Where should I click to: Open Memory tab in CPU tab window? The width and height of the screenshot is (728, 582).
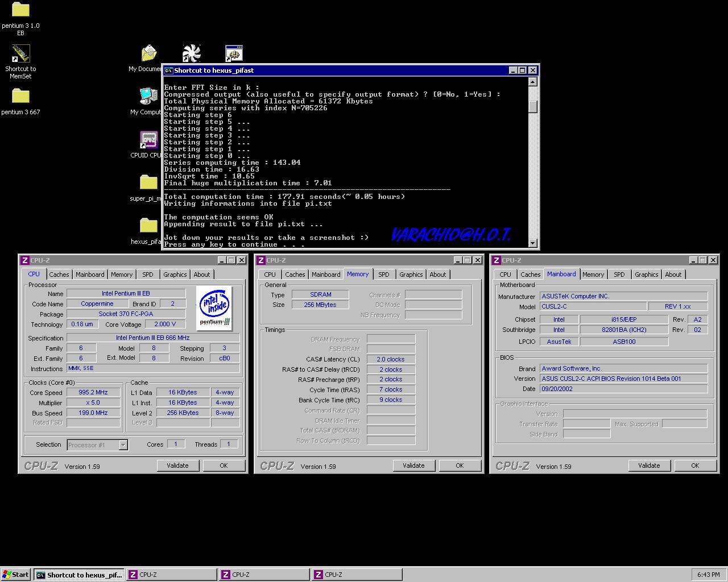[x=122, y=275]
